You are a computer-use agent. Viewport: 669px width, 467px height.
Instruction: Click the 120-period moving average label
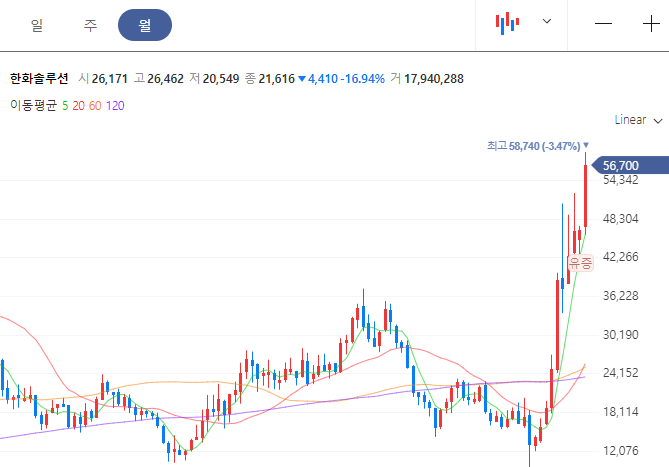(x=115, y=106)
